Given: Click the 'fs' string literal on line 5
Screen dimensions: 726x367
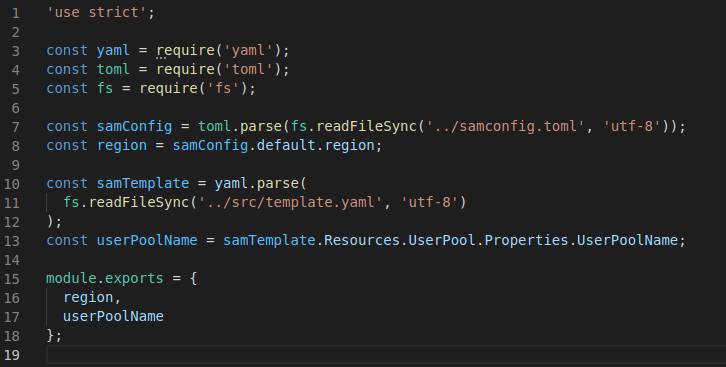Looking at the screenshot, I should [223, 88].
